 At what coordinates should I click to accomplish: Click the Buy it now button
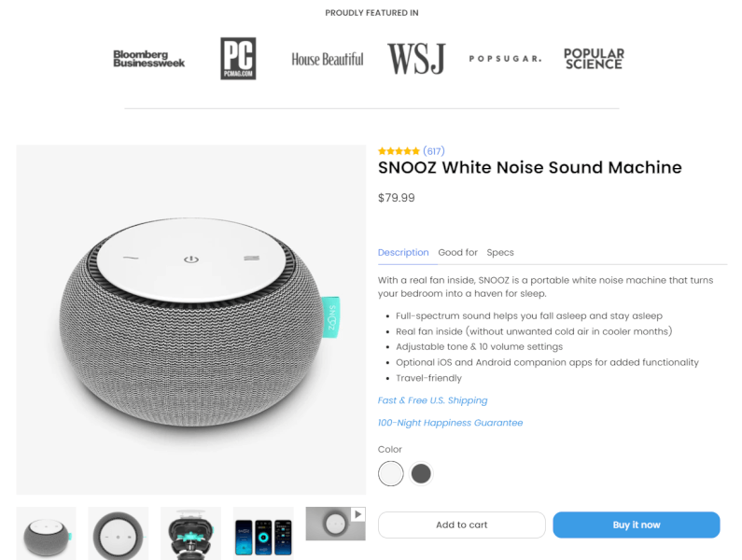tap(637, 525)
